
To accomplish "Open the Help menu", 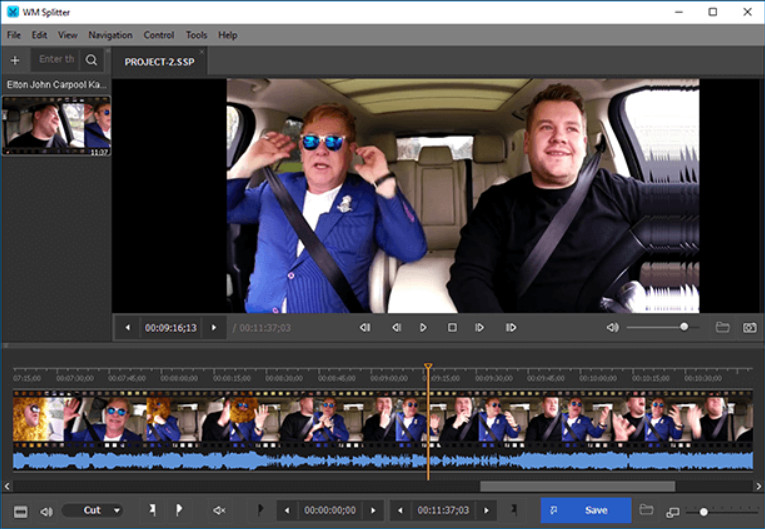I will pos(227,35).
